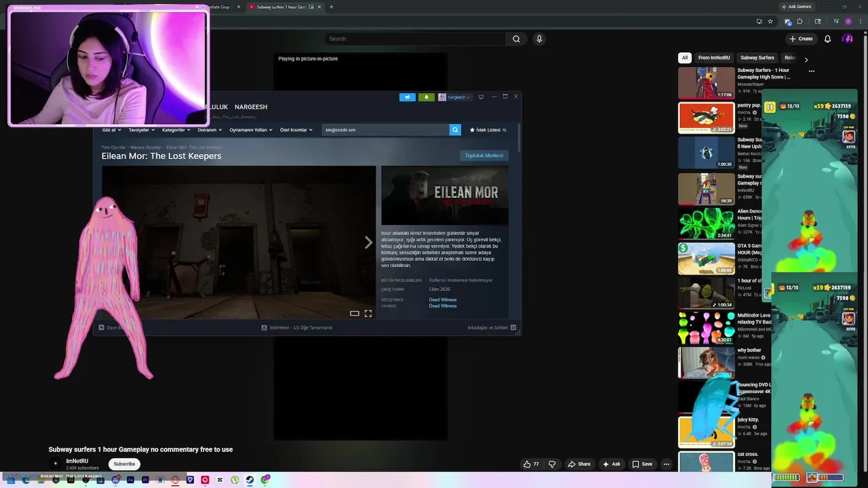Focus the Mağazada ara search field
868x488 pixels.
pos(385,129)
